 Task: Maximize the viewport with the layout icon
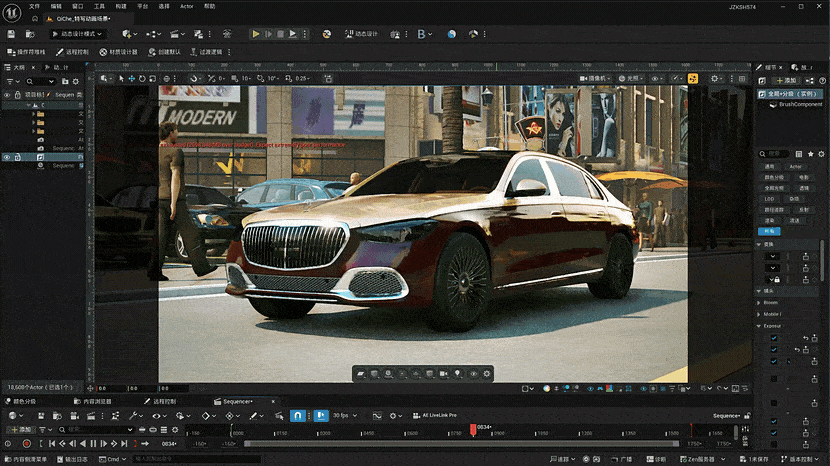pos(742,78)
